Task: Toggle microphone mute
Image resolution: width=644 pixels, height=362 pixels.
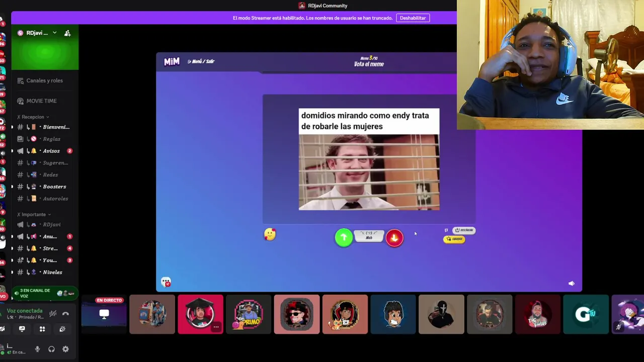Action: pos(37,349)
